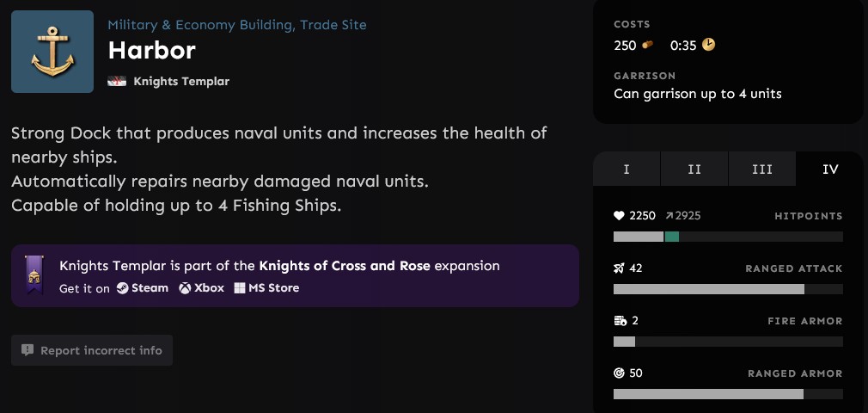
Task: Select the Age IV tab
Action: pyautogui.click(x=830, y=170)
